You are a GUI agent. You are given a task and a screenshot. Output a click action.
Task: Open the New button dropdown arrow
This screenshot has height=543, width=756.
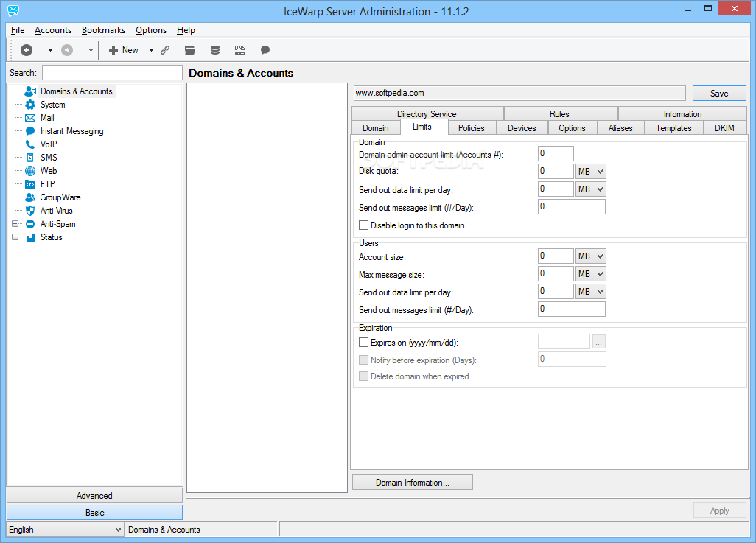(151, 49)
